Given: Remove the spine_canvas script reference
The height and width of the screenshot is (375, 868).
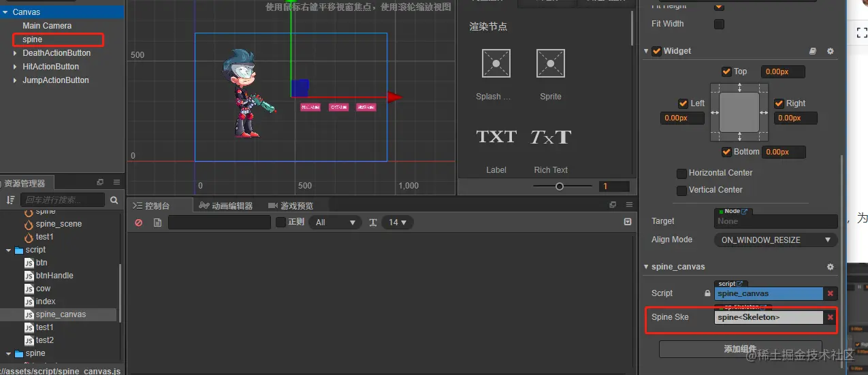Looking at the screenshot, I should coord(831,293).
